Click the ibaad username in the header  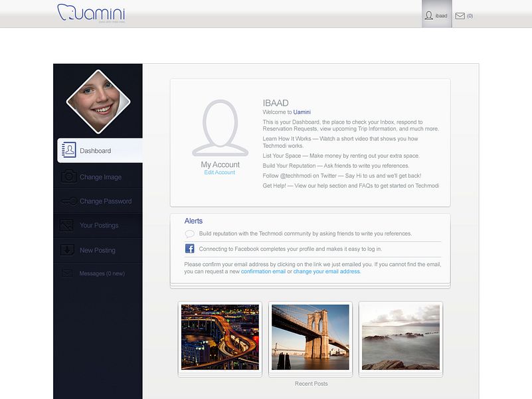pos(441,16)
